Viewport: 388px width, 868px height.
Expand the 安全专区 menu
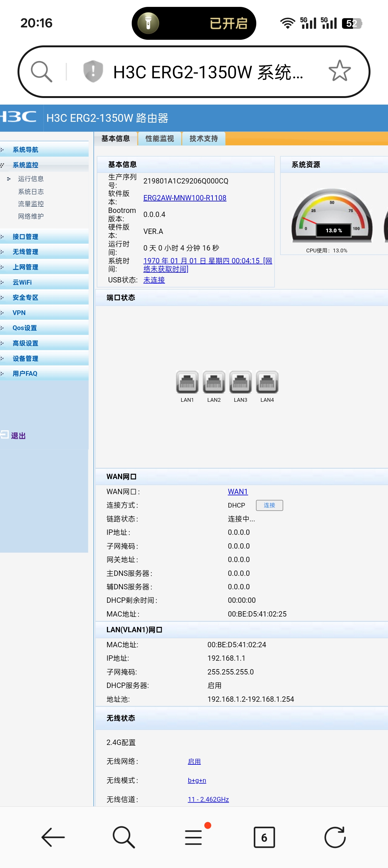click(x=44, y=297)
